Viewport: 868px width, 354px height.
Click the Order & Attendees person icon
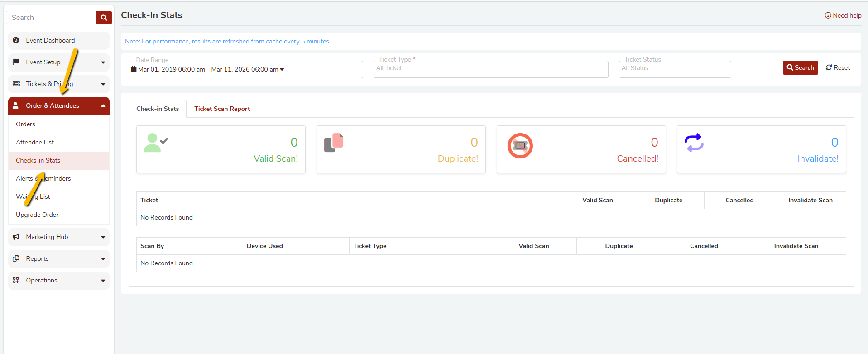16,105
